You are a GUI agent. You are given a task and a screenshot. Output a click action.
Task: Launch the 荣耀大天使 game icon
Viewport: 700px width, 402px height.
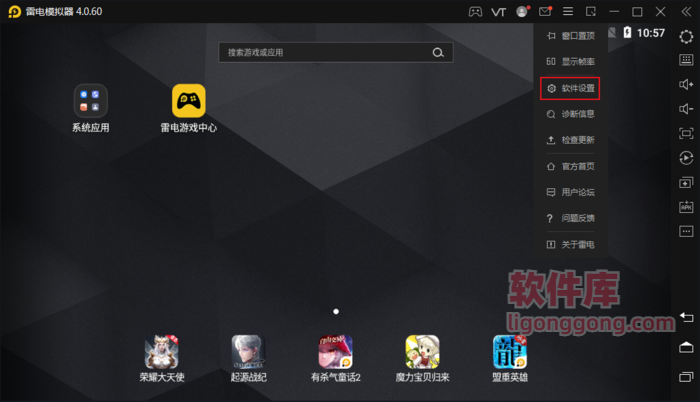click(162, 352)
